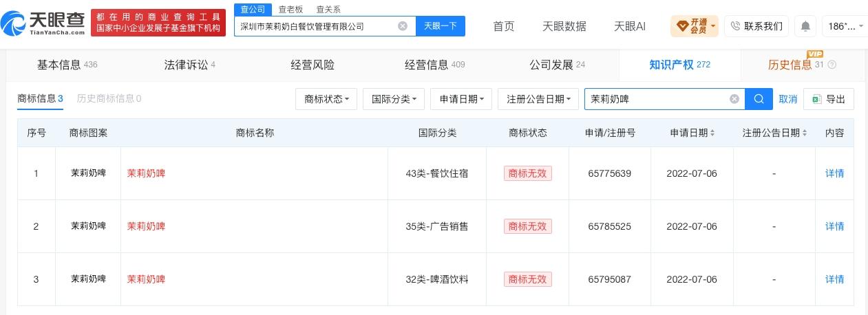Clear the 茉莉奶啤 trademark search field
868x315 pixels.
pyautogui.click(x=734, y=99)
